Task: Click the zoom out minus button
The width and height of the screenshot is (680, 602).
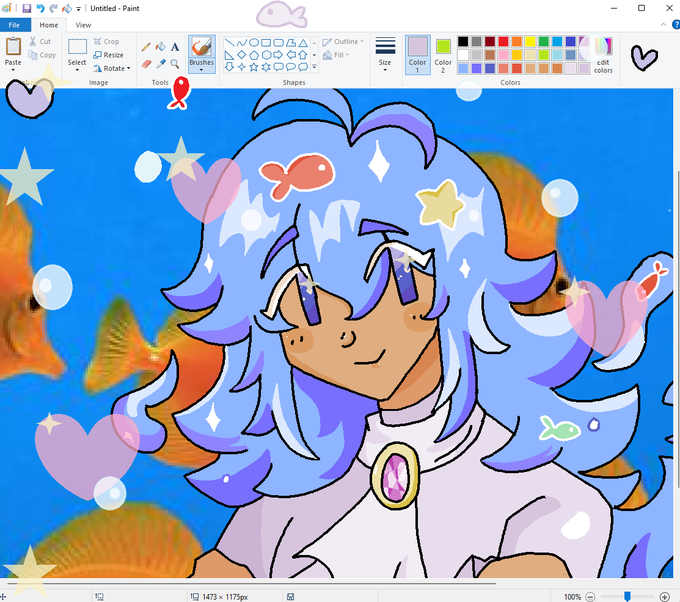Action: coord(590,597)
